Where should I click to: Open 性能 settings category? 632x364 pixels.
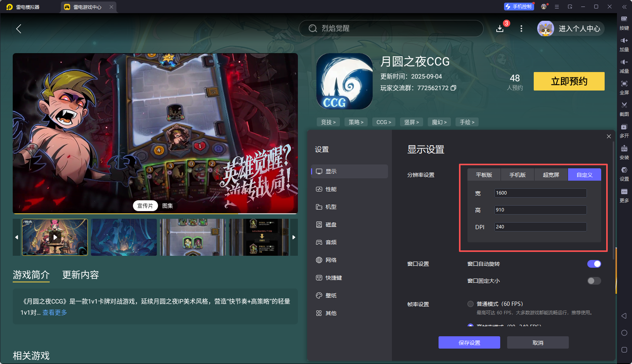350,189
